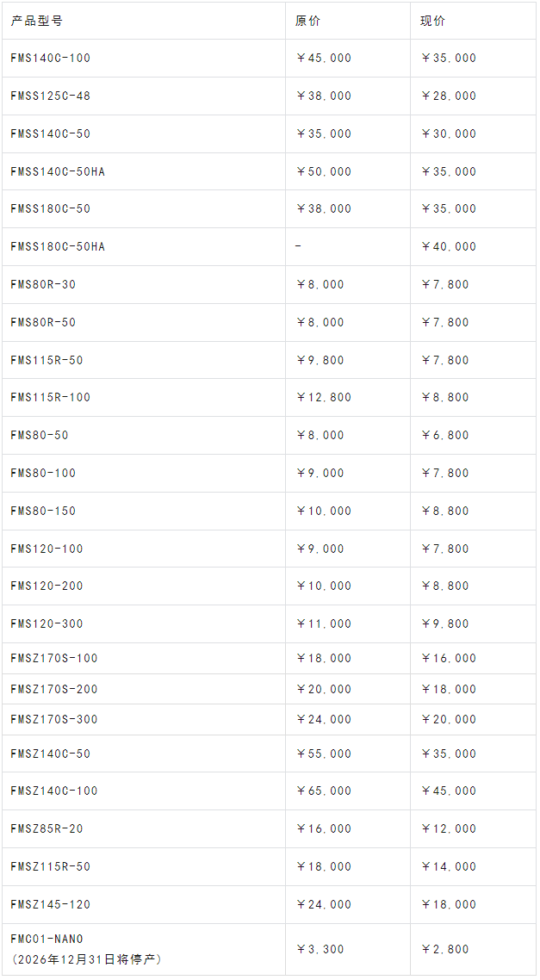
Task: Select the ￥50,000 original price cell
Action: click(323, 171)
